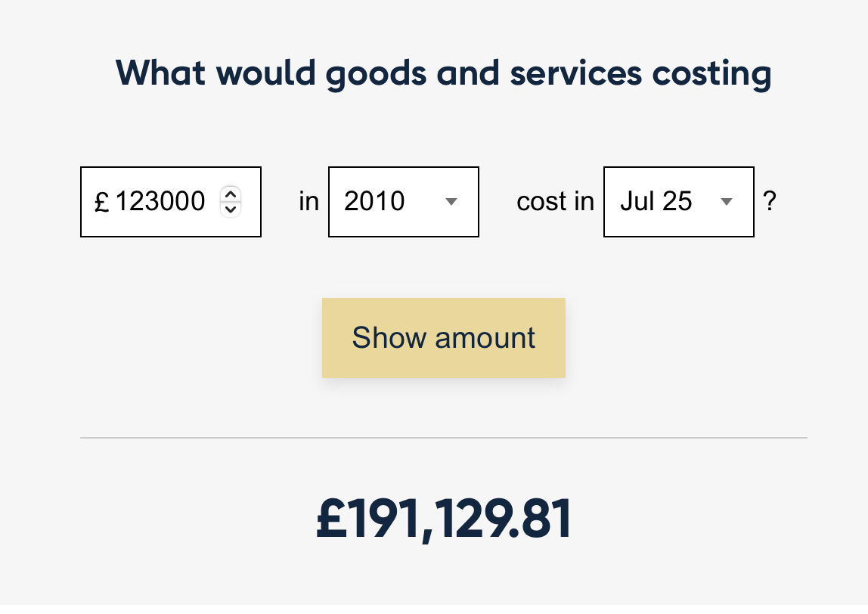The image size is (868, 614).
Task: Click the amount input field showing 123000
Action: [x=160, y=202]
